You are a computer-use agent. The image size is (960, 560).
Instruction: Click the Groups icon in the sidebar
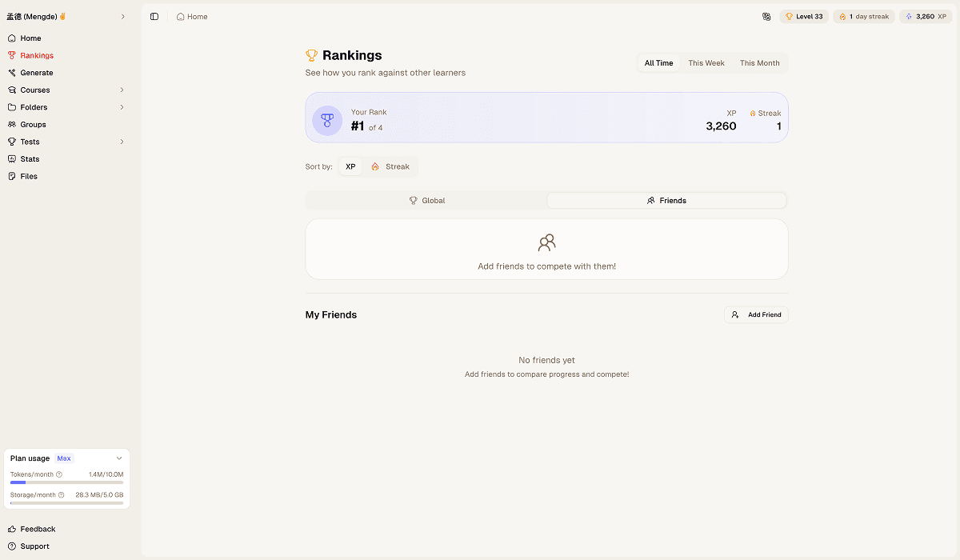coord(11,124)
